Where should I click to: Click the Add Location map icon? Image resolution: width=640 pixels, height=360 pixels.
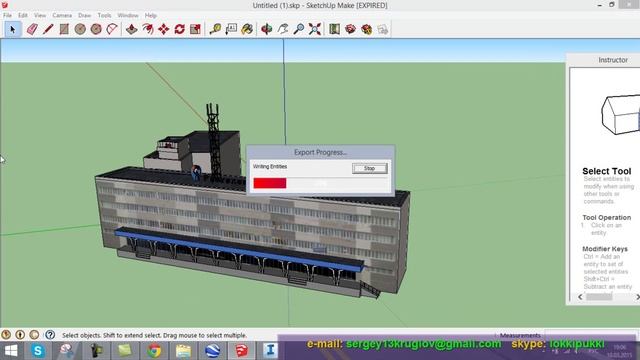[334, 29]
